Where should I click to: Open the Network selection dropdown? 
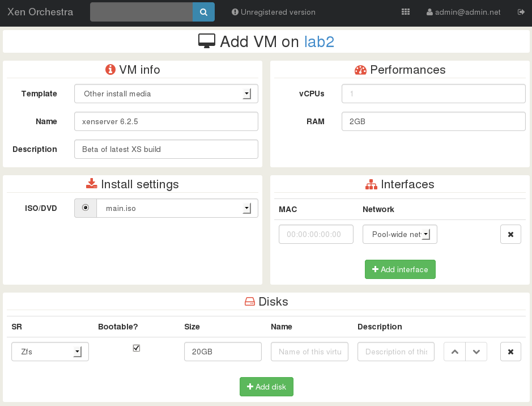pos(400,234)
